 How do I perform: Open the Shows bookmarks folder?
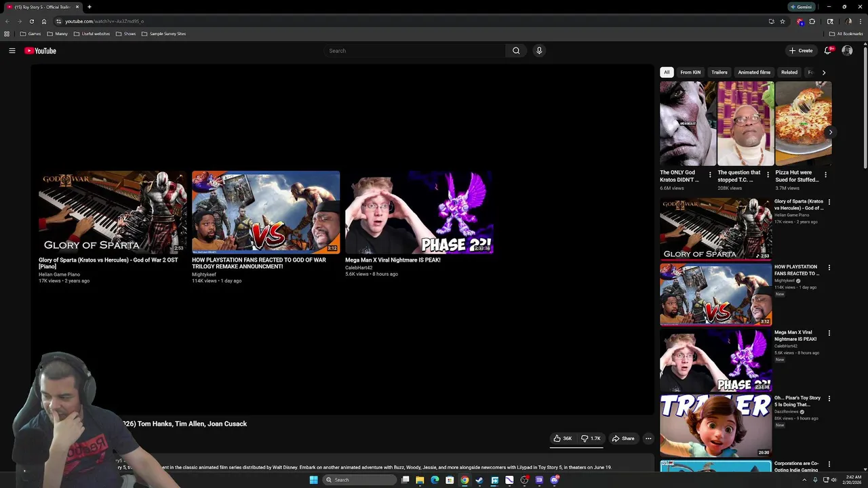[125, 34]
